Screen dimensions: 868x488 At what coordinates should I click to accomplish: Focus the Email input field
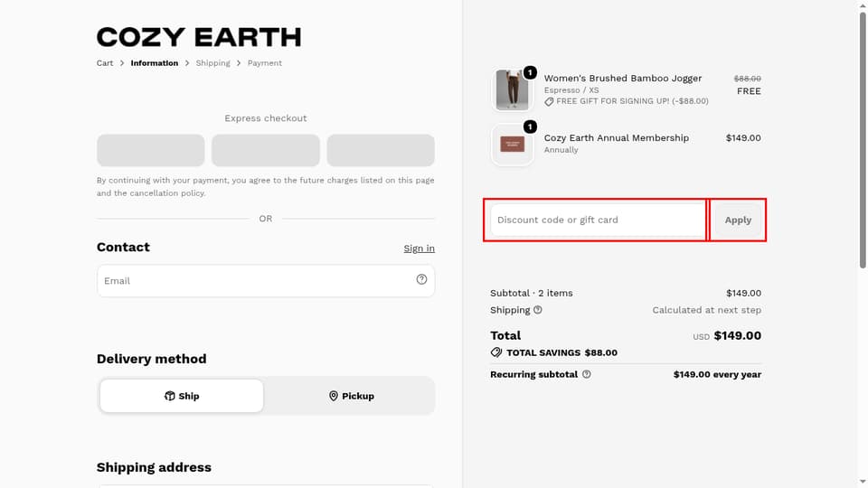(266, 280)
